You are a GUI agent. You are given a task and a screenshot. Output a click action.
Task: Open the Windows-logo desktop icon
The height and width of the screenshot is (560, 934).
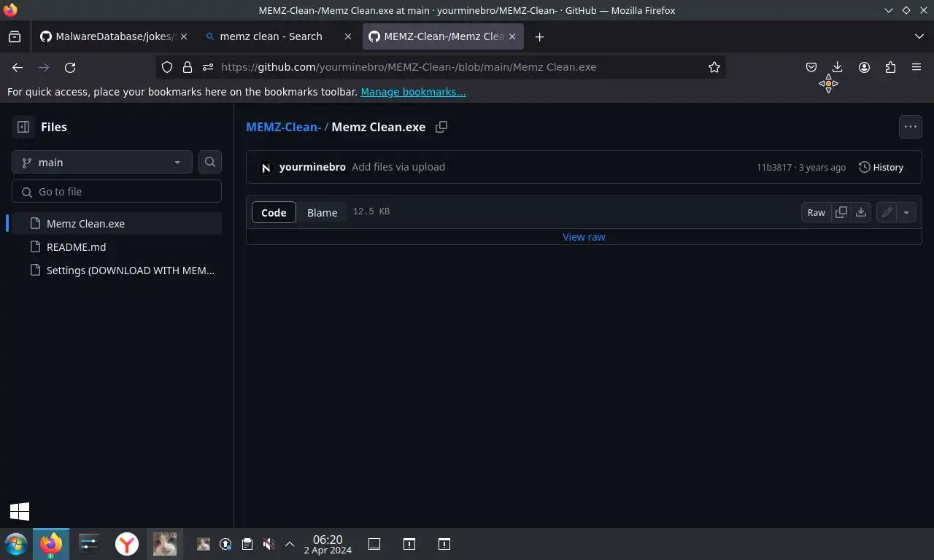20,511
